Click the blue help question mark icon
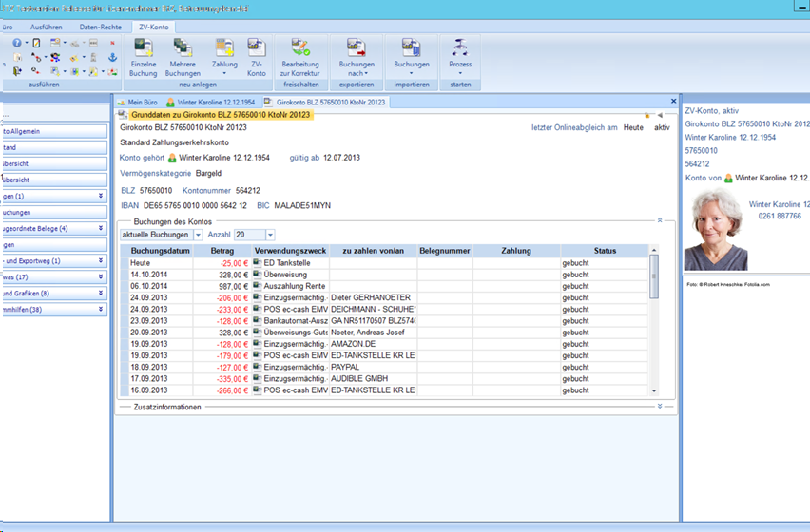Image resolution: width=810 pixels, height=532 pixels. coord(17,43)
